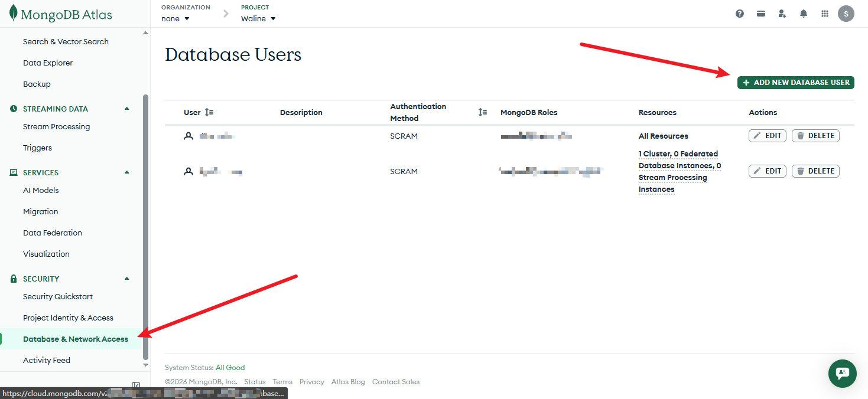
Task: Open Triggers in the sidebar
Action: tap(37, 148)
